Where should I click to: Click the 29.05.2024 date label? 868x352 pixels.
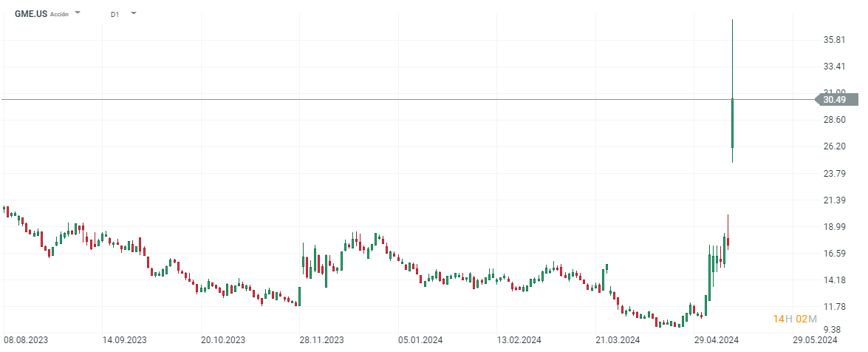coord(815,339)
